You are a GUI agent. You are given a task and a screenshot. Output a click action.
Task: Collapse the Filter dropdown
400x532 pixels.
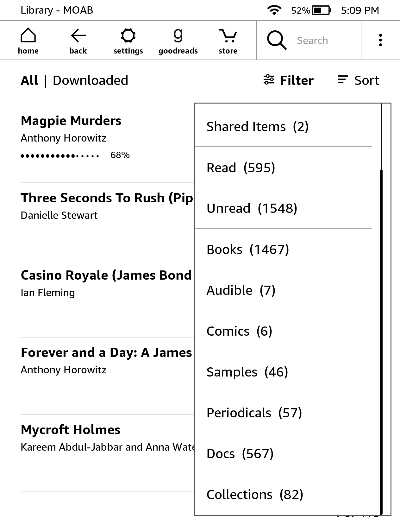coord(289,80)
